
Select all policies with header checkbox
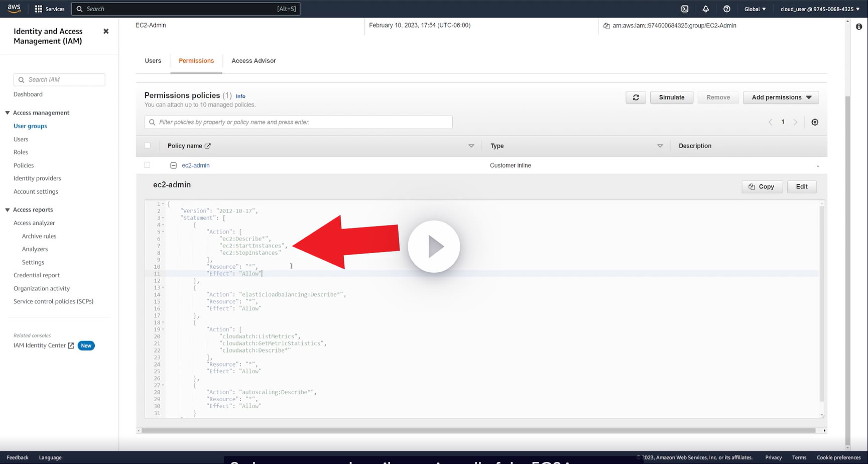[x=147, y=146]
